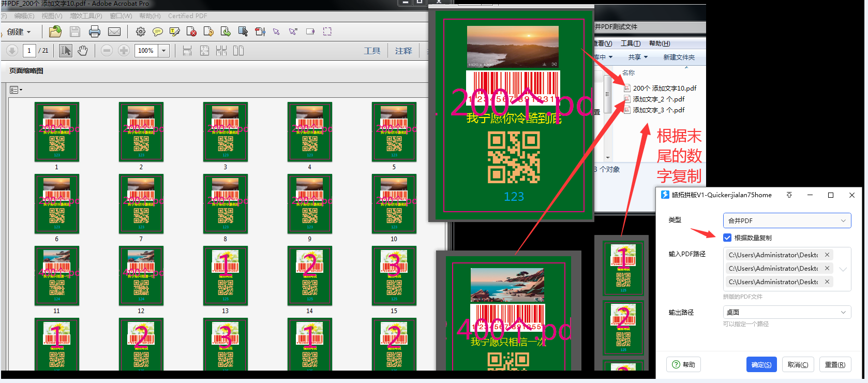Image resolution: width=868 pixels, height=383 pixels.
Task: Open the 注释 pane link in Acrobat
Action: click(x=403, y=51)
